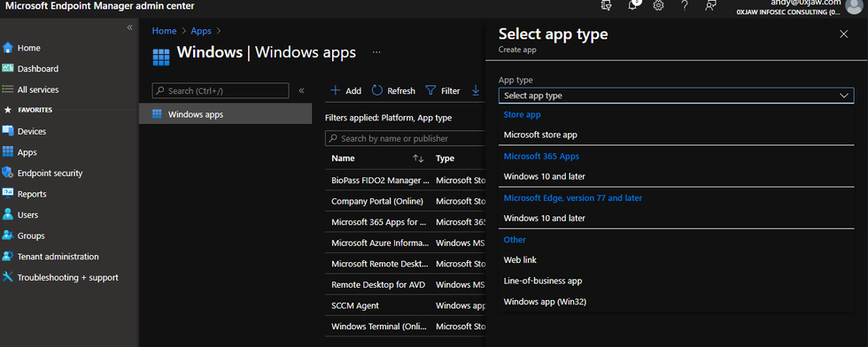Sort the list by Name column arrows
868x347 pixels.
pos(418,158)
